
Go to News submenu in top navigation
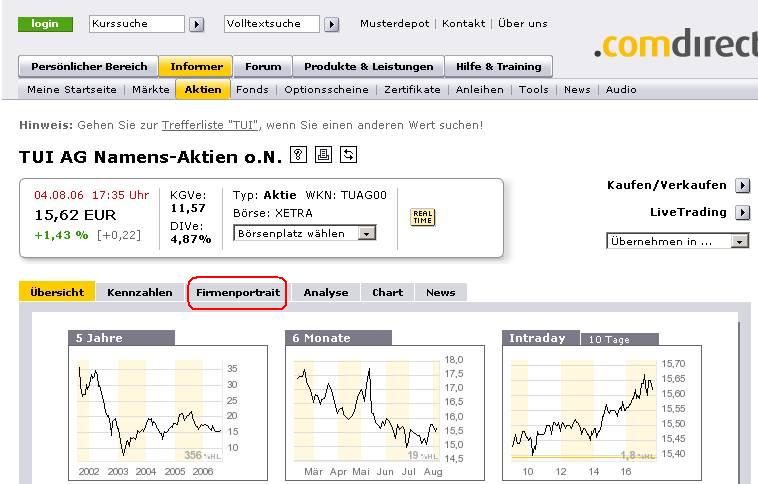point(577,89)
